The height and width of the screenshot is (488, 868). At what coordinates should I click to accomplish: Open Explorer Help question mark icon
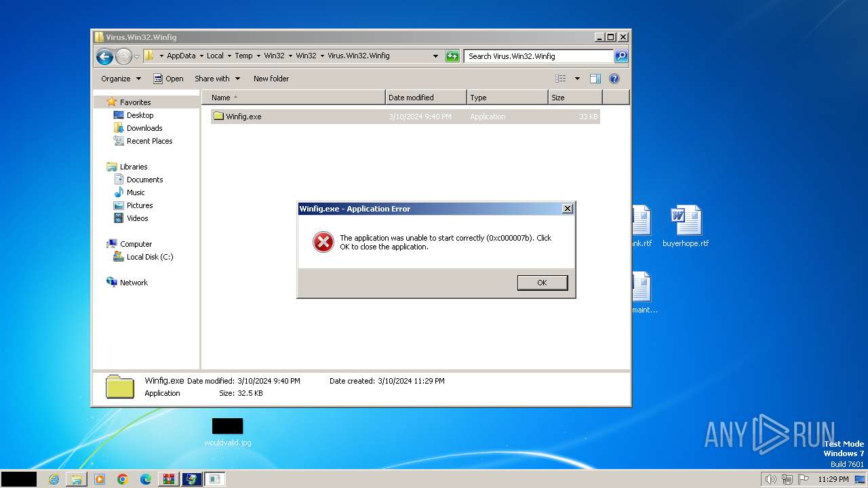[x=614, y=79]
